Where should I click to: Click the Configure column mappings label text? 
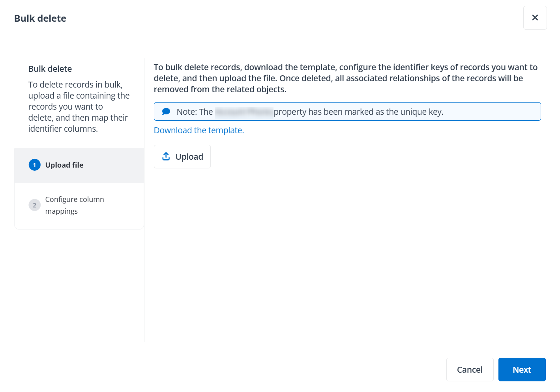pos(75,205)
